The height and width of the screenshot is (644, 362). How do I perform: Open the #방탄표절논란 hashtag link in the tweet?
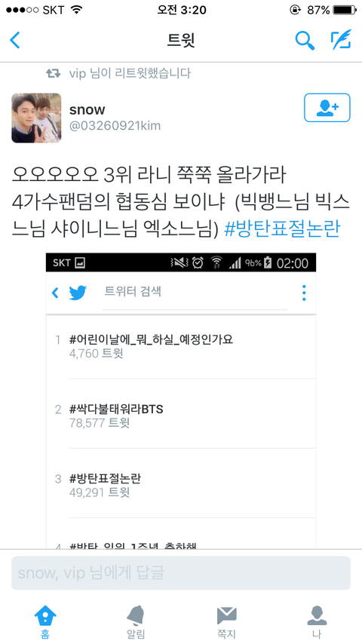(282, 229)
